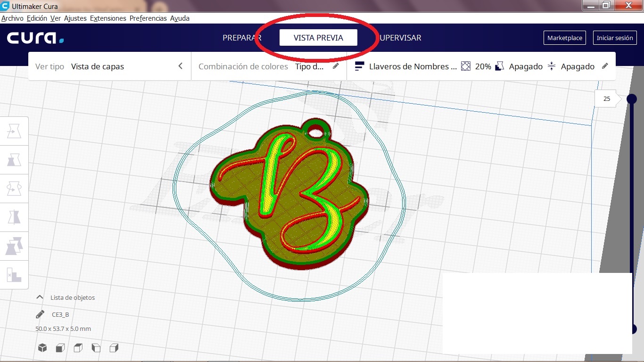The width and height of the screenshot is (644, 362).
Task: Open the Preferencias menu
Action: coord(148,18)
